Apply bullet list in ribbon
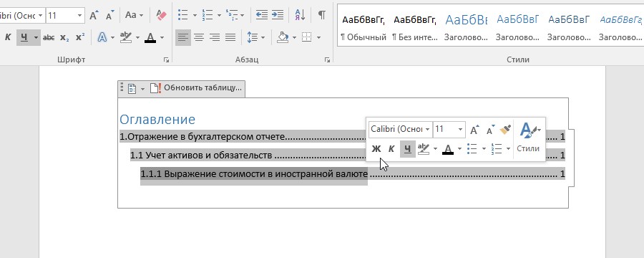 click(x=183, y=16)
